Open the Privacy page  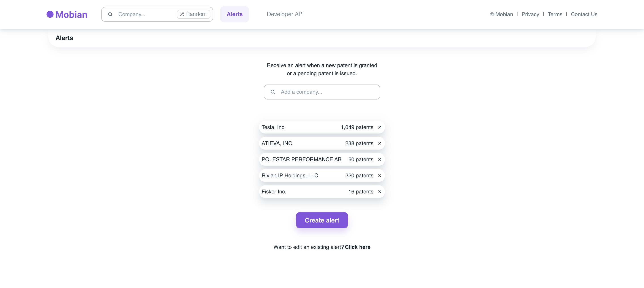coord(530,14)
